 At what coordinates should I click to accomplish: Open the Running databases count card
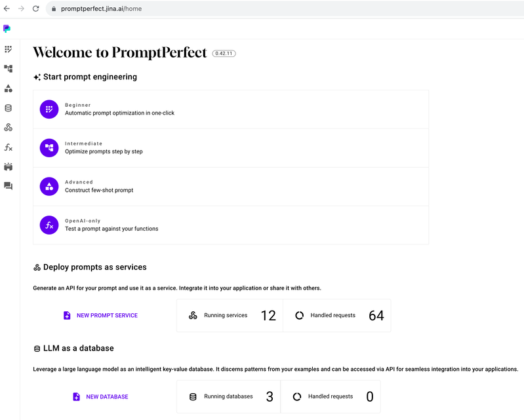229,396
